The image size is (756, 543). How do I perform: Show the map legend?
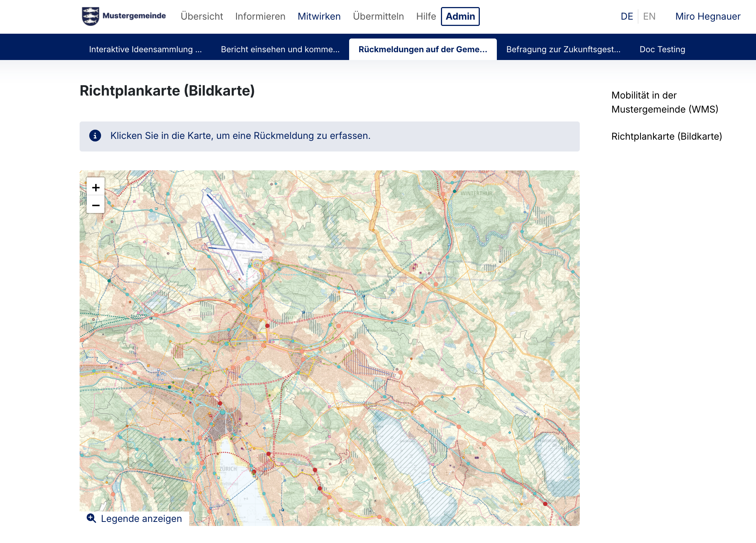pyautogui.click(x=141, y=519)
